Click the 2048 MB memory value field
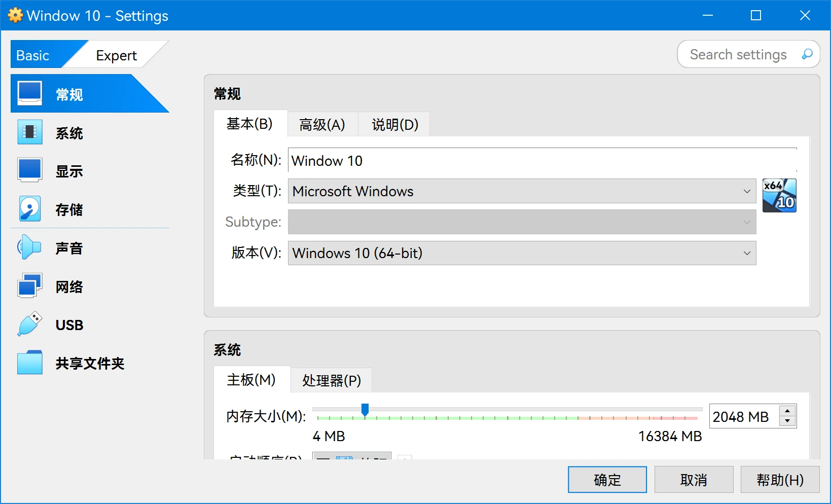This screenshot has width=831, height=504. (744, 416)
